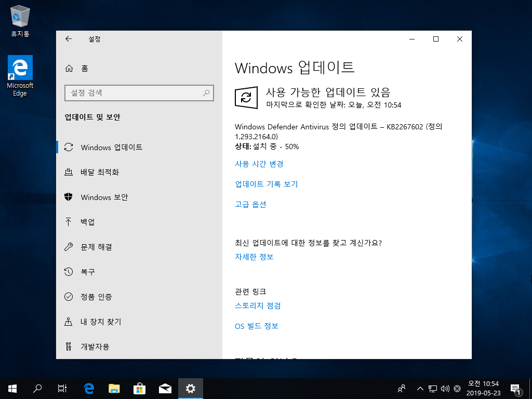Click the volume speaker tray icon
Screen dimensions: 532x399
[x=445, y=389]
